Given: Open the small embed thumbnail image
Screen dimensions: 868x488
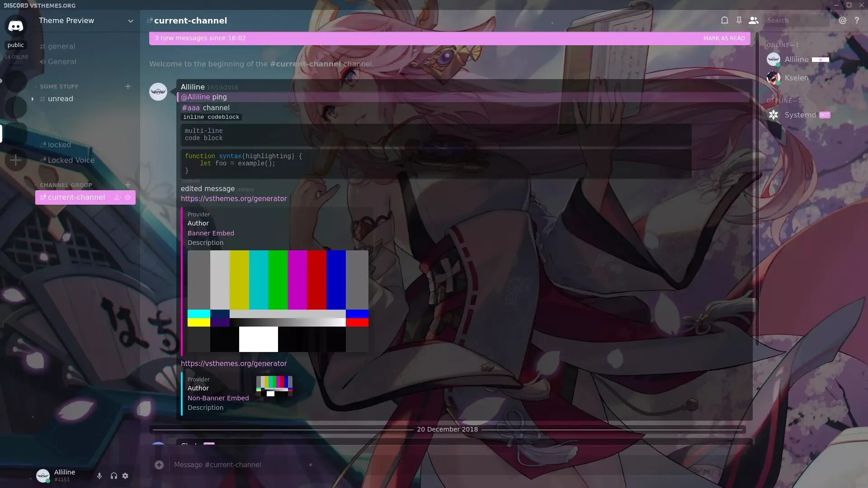Looking at the screenshot, I should (x=274, y=386).
